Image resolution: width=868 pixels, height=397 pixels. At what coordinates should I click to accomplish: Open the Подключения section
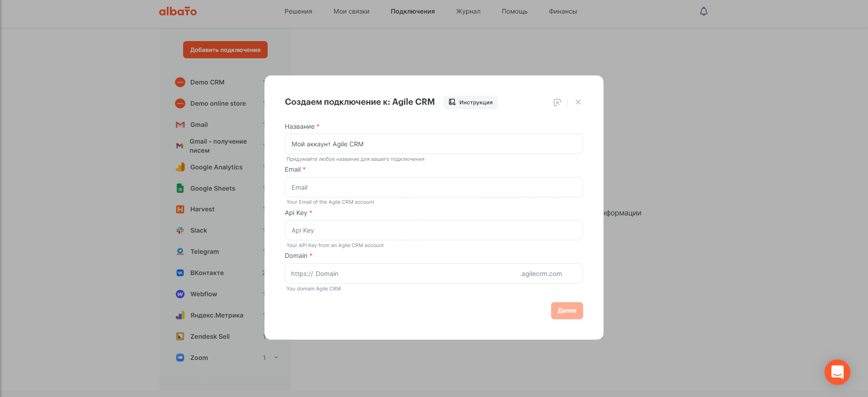(413, 11)
